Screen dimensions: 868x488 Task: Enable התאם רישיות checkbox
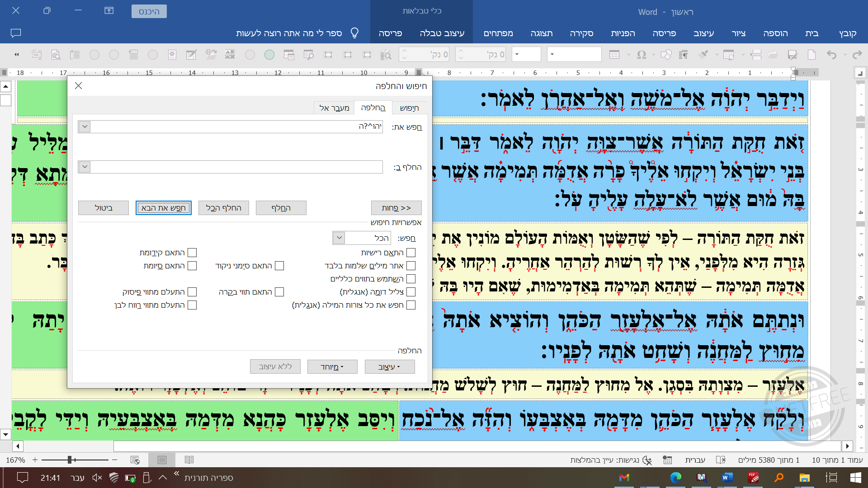411,253
